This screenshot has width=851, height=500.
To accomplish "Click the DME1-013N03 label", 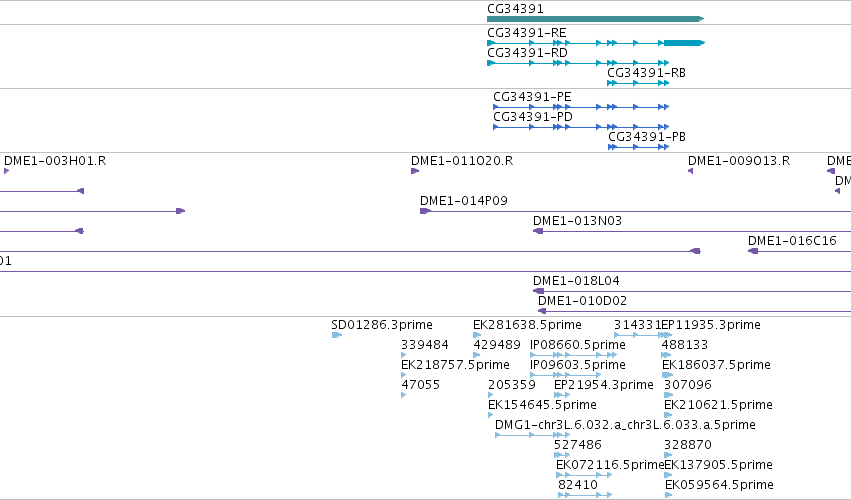I will (577, 221).
